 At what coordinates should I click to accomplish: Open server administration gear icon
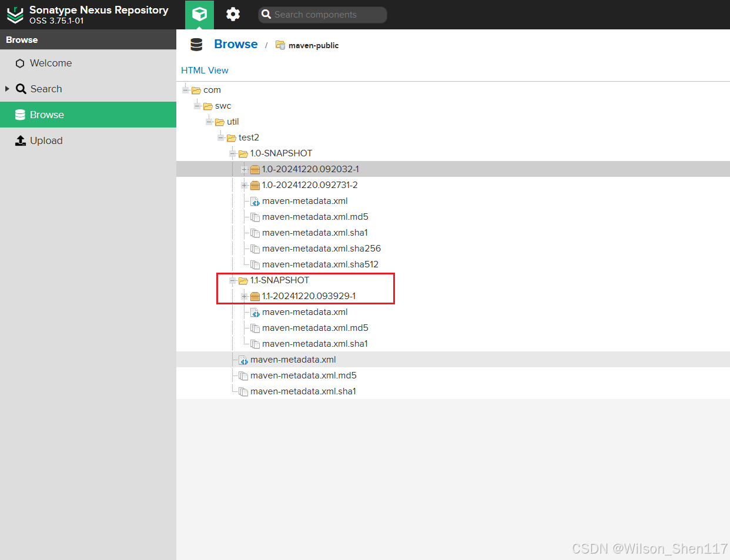tap(233, 14)
